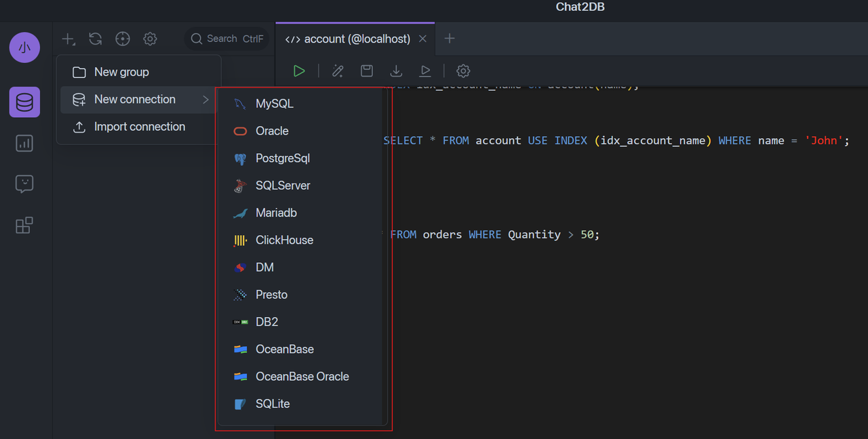868x439 pixels.
Task: Choose Import connection menu item
Action: pyautogui.click(x=139, y=127)
